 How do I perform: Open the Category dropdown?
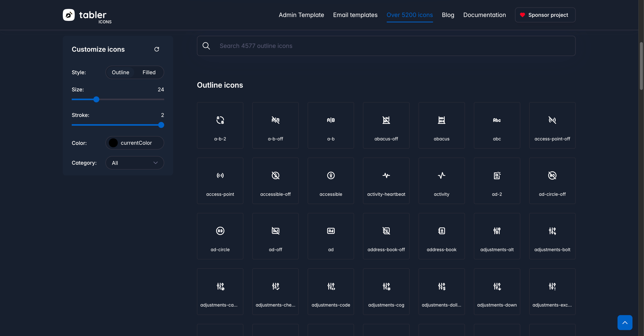(x=135, y=163)
